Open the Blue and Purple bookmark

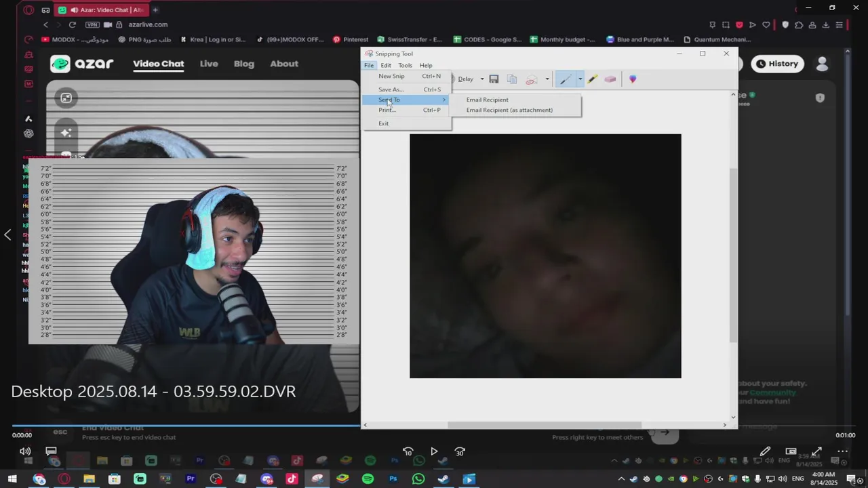point(640,39)
